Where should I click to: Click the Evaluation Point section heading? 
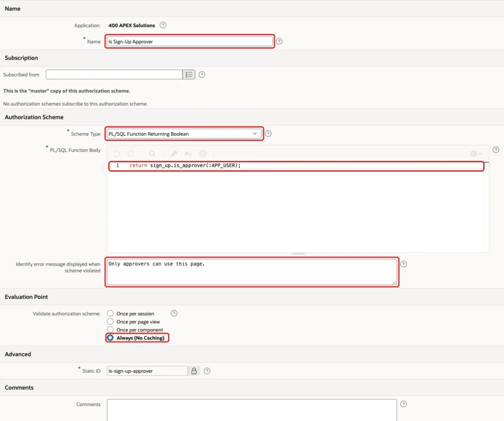point(27,297)
